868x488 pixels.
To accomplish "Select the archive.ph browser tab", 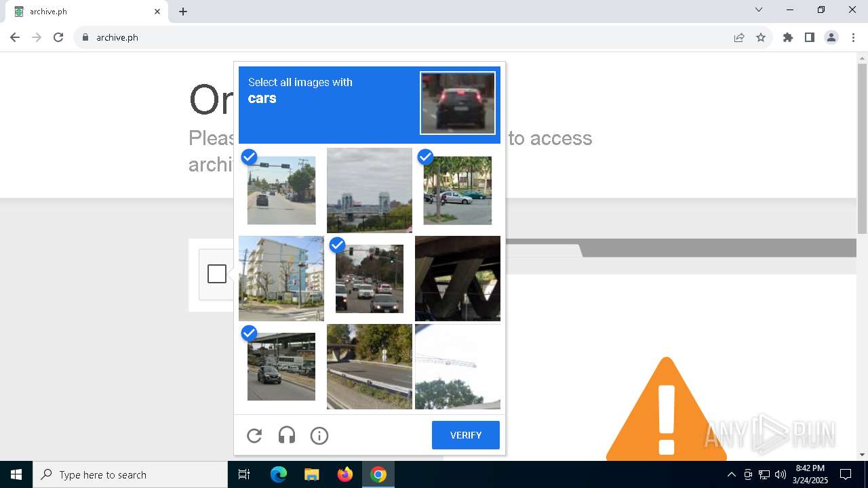I will pos(87,12).
